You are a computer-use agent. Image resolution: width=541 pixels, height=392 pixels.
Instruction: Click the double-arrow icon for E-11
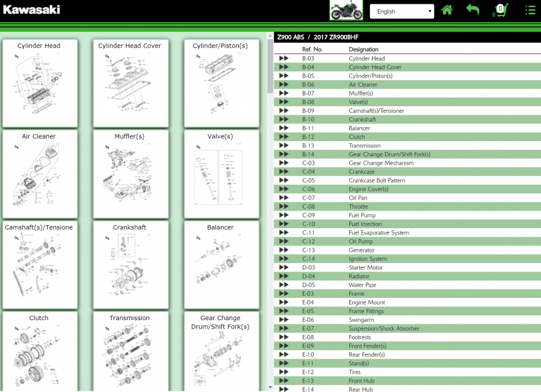pos(284,363)
